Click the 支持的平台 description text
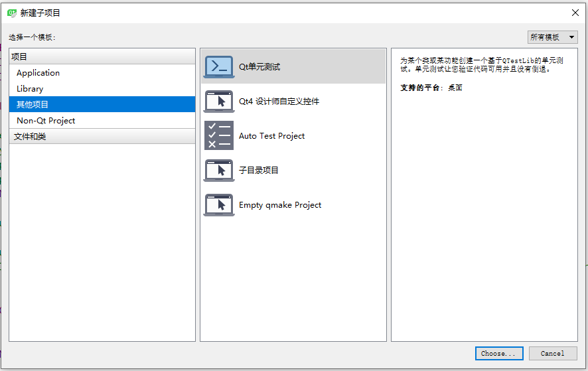Screen dimensions: 588x371 tap(431, 88)
